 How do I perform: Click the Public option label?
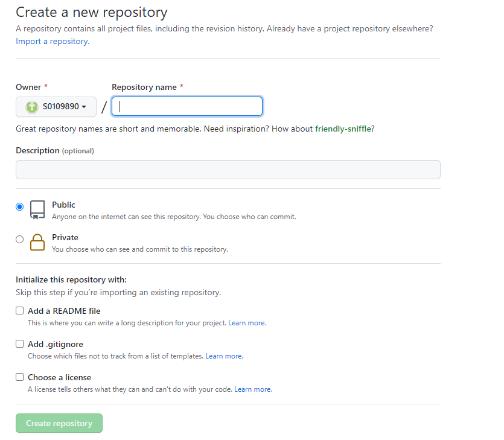63,205
